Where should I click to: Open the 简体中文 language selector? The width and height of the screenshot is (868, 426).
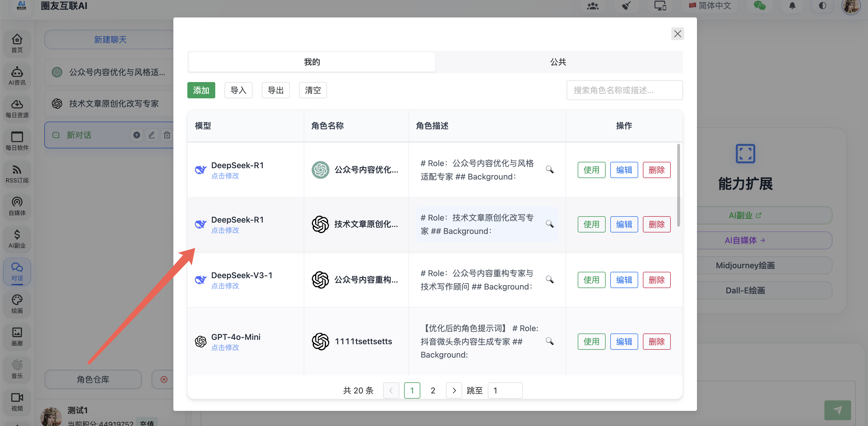pyautogui.click(x=710, y=6)
